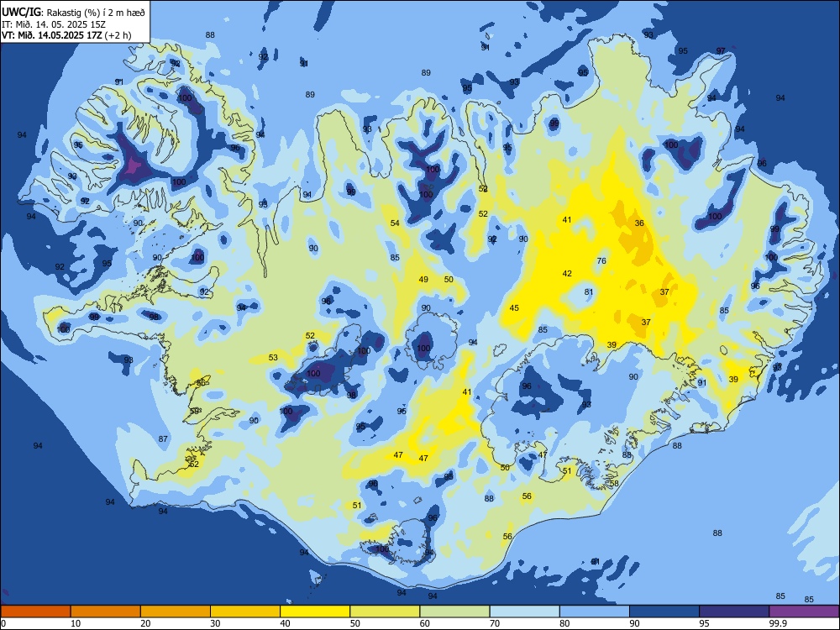Click the humidity value '76' on the map
Image resolution: width=840 pixels, height=630 pixels.
(601, 261)
